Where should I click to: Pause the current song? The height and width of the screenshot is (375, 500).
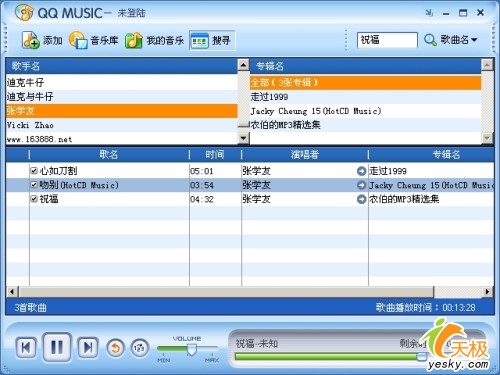57,348
